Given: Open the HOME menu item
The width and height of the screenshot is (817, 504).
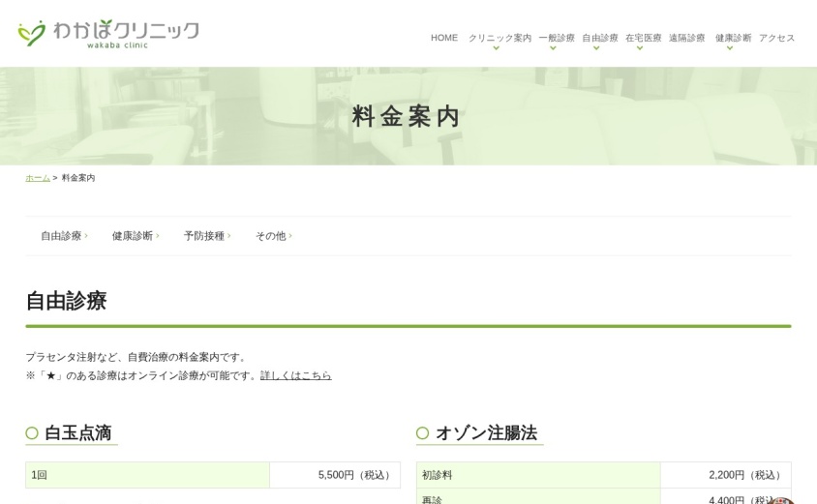Looking at the screenshot, I should 444,38.
